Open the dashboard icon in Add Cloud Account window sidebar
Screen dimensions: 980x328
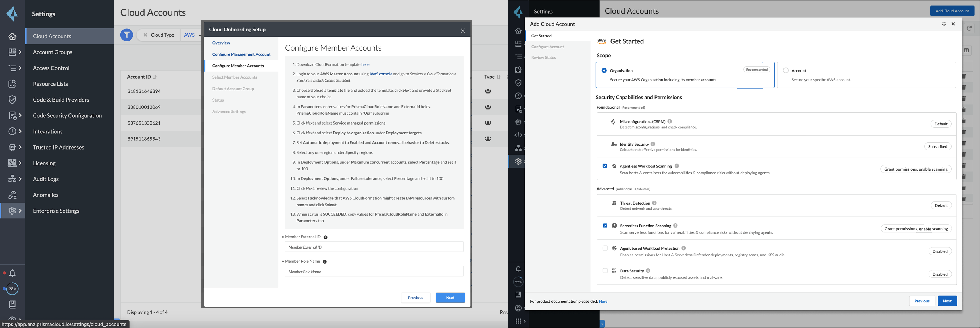[518, 44]
